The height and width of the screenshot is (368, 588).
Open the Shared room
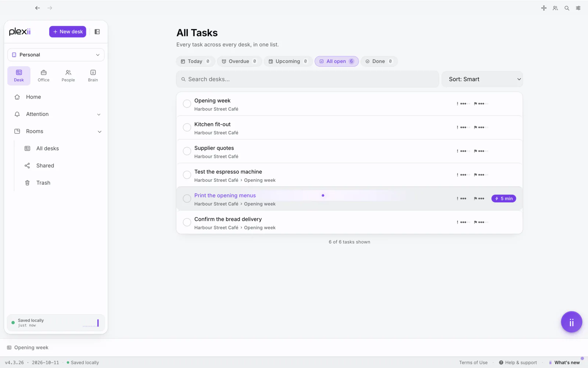coord(62,166)
